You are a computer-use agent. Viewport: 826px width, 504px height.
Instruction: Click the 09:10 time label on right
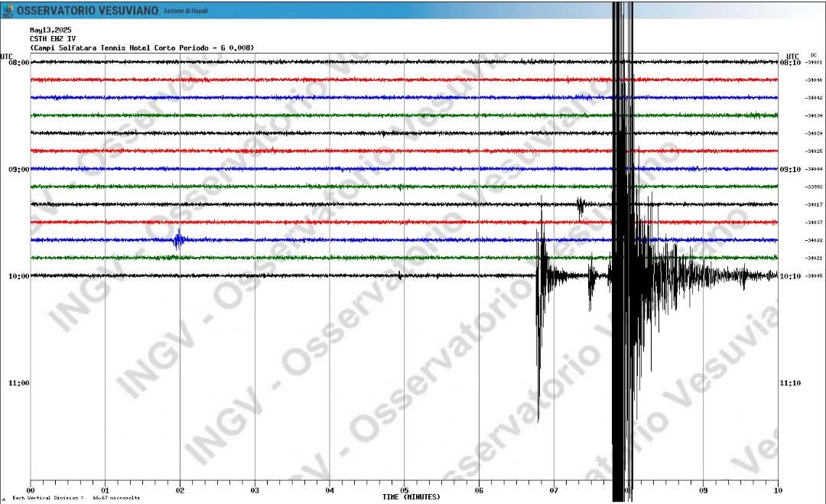(790, 169)
